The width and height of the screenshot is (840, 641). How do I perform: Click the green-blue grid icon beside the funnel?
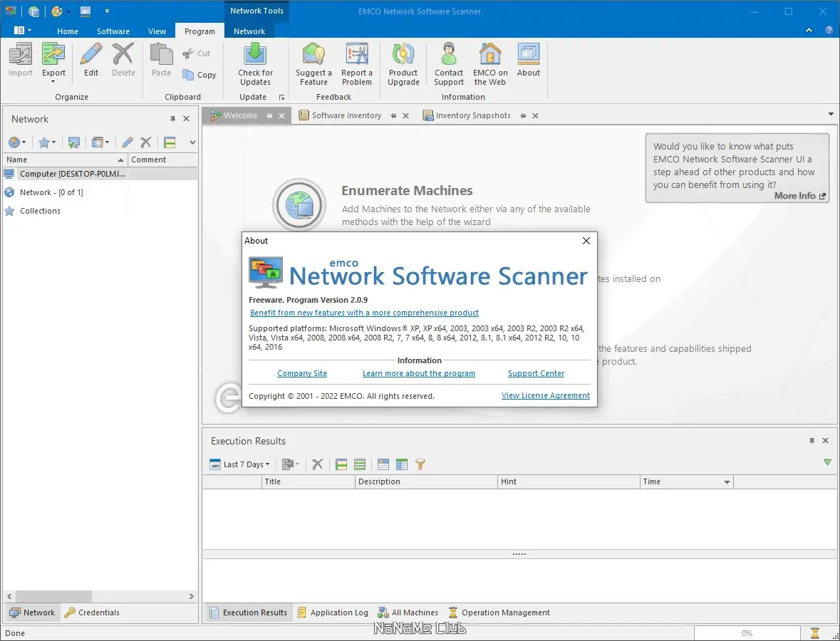(x=402, y=464)
